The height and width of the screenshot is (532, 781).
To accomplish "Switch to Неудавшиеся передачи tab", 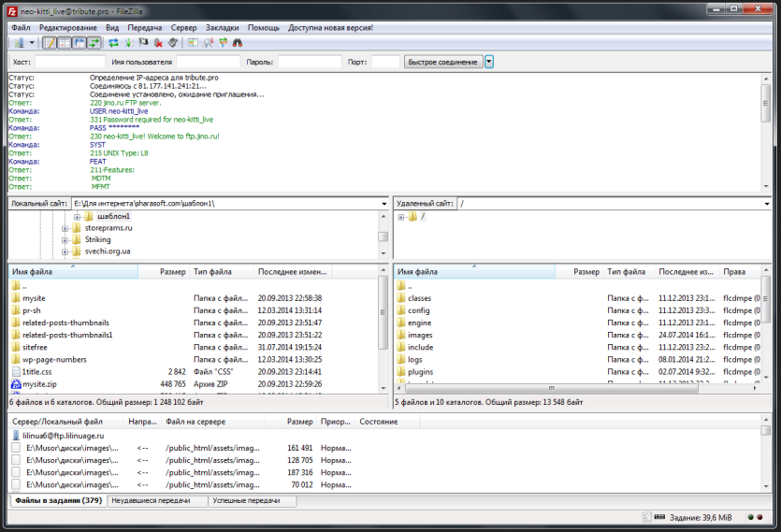I will (x=157, y=500).
